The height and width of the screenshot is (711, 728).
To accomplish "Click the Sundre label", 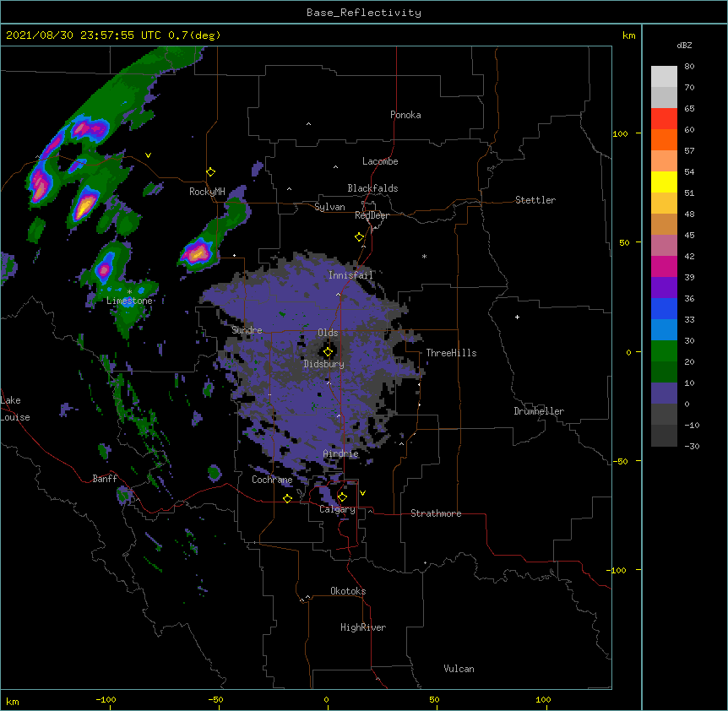I will [x=247, y=330].
